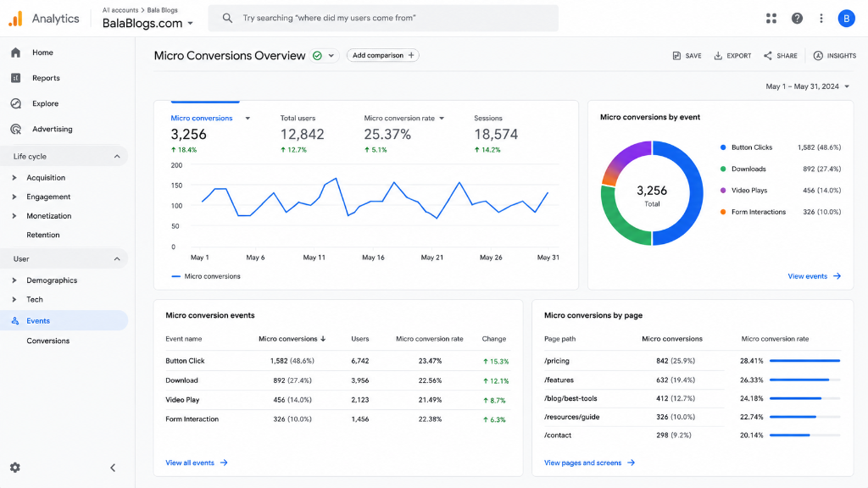
Task: Open the Google apps grid icon
Action: pyautogui.click(x=771, y=19)
